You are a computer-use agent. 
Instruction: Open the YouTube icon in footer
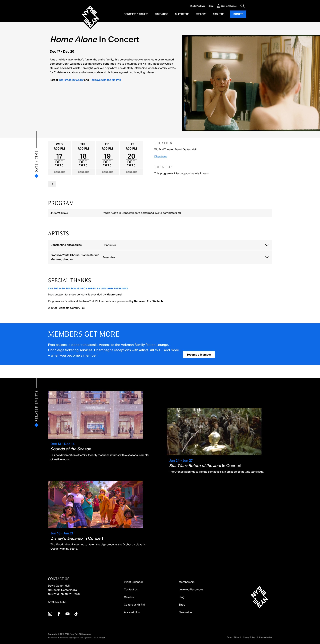point(67,614)
